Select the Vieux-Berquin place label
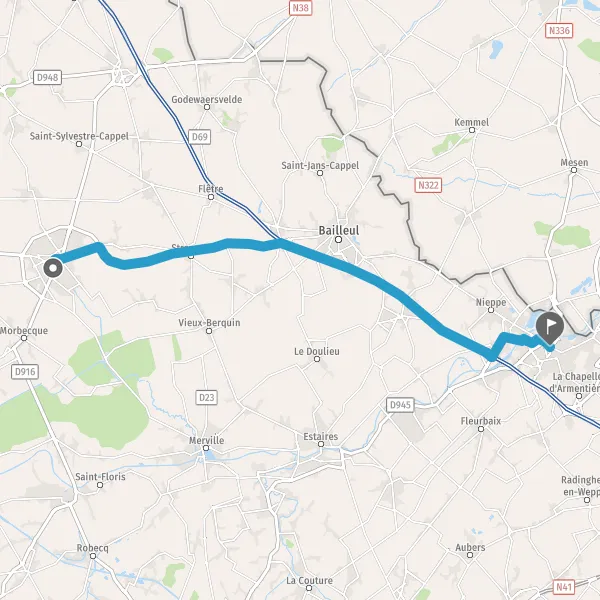 point(209,323)
